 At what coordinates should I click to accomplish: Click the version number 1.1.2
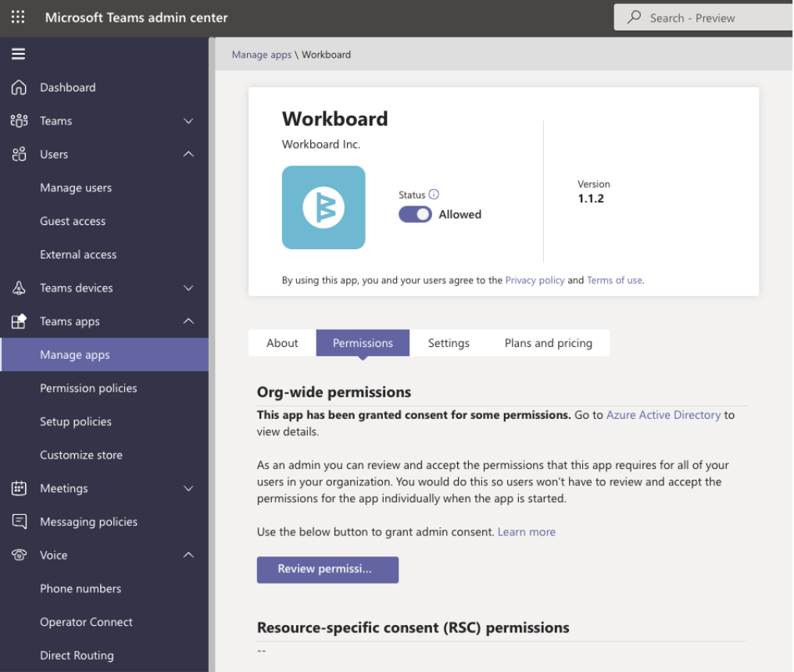[591, 198]
